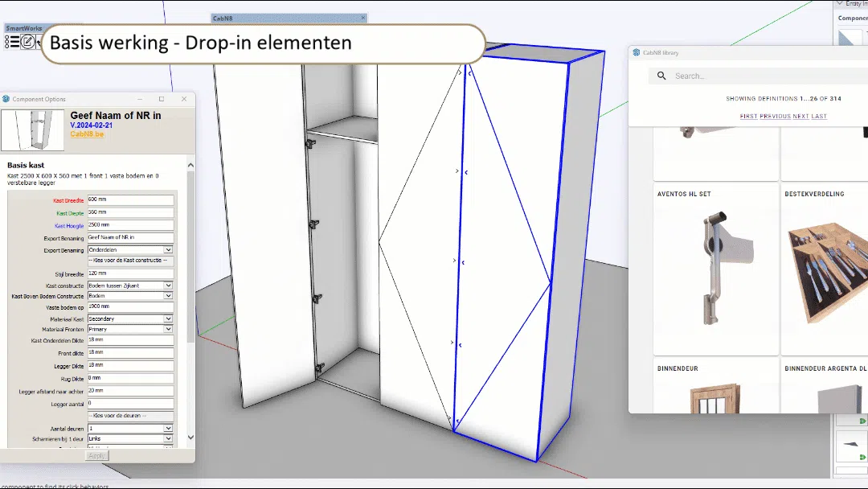868x489 pixels.
Task: Click the Component Options scrollbar thumb
Action: [190, 257]
